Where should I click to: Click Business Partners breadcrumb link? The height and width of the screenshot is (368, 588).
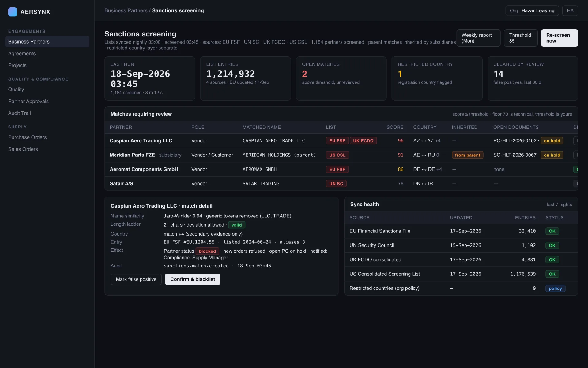point(126,10)
